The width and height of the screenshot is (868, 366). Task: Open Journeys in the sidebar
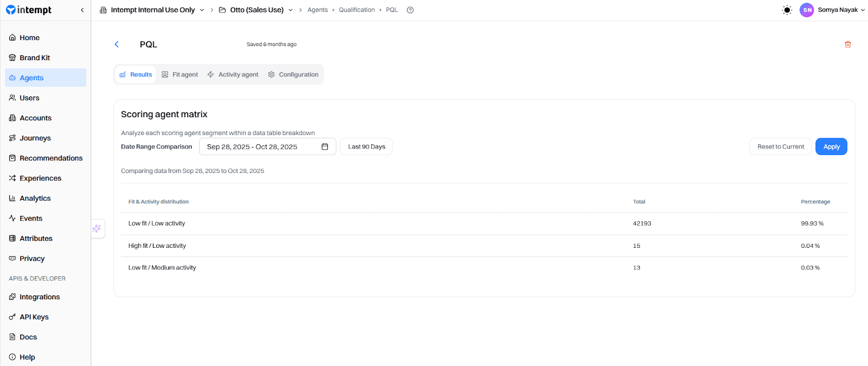click(x=46, y=138)
